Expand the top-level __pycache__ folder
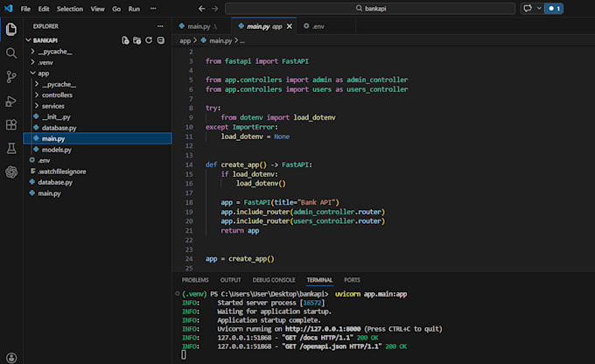This screenshot has height=364, width=595. (32, 52)
